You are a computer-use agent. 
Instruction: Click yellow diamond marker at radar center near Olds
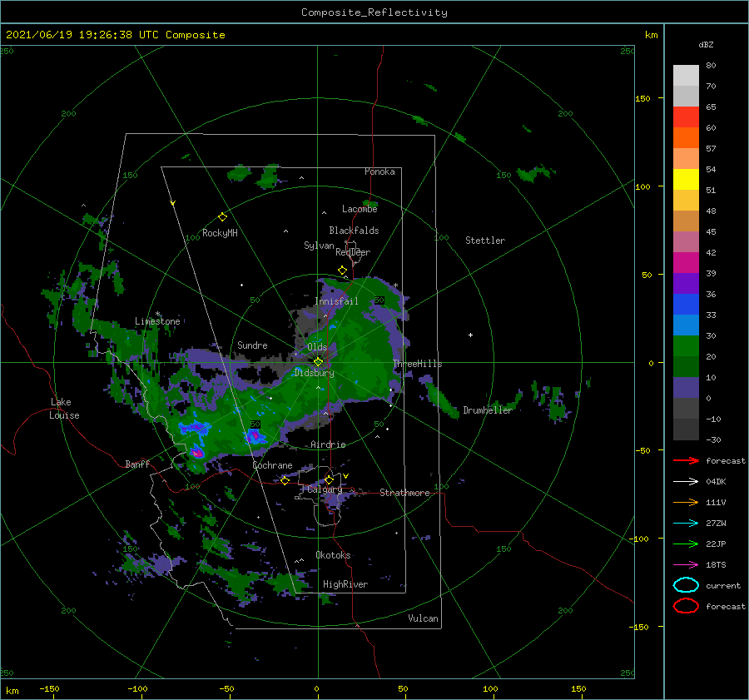318,362
